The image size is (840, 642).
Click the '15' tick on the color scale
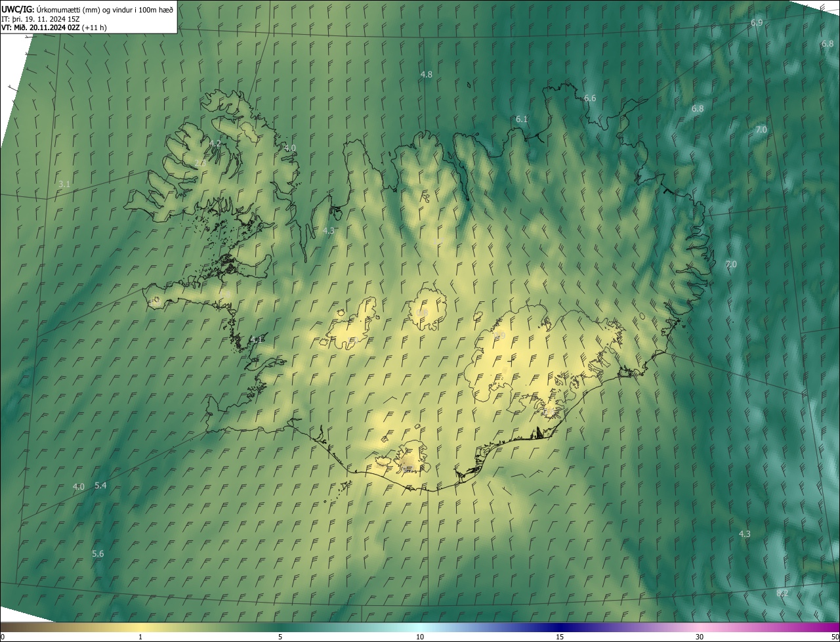click(x=560, y=637)
